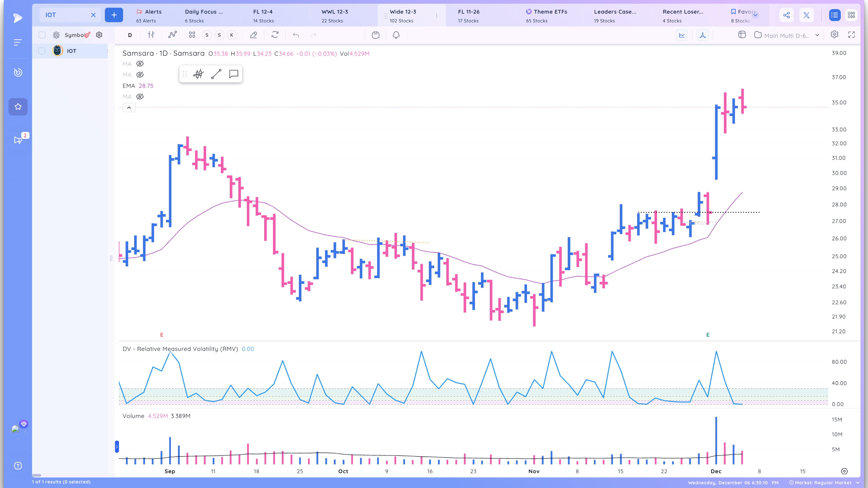The width and height of the screenshot is (868, 488).
Task: Toggle the first S button
Action: coord(207,35)
